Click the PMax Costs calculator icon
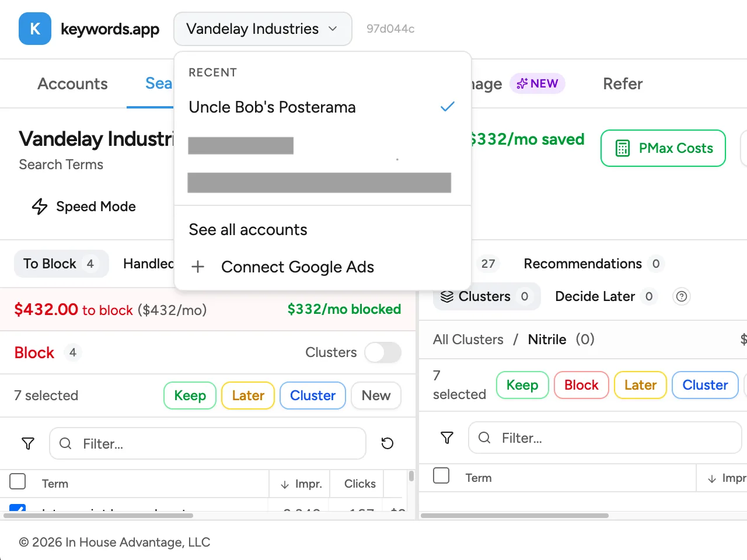 [x=623, y=148]
